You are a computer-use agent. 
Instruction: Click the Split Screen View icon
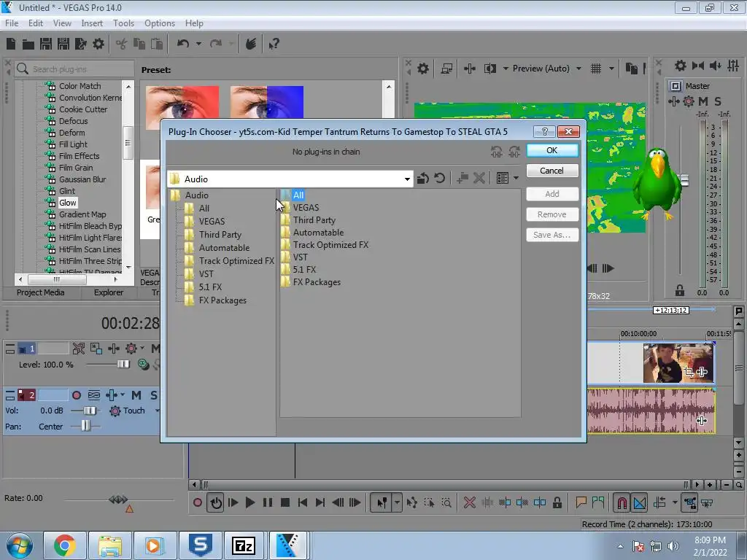[x=489, y=69]
